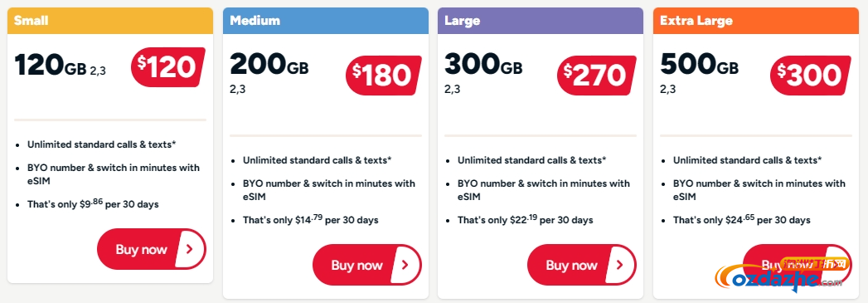
Task: Click the 200GB data amount text
Action: [269, 64]
